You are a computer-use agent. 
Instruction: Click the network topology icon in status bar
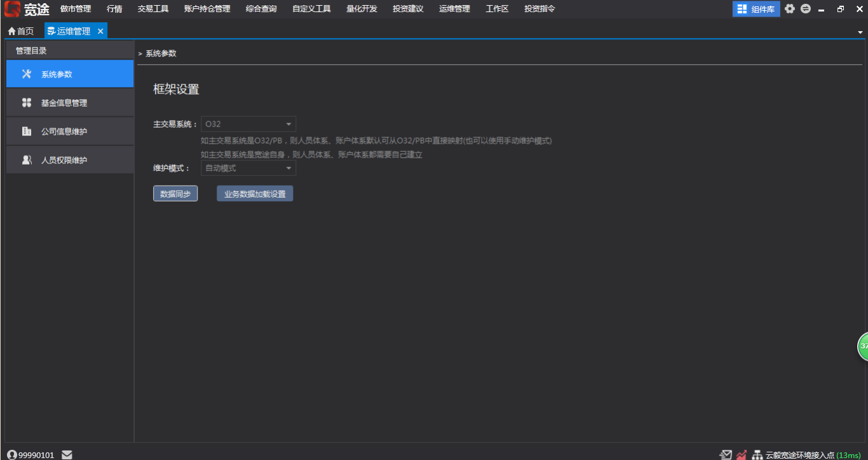757,455
